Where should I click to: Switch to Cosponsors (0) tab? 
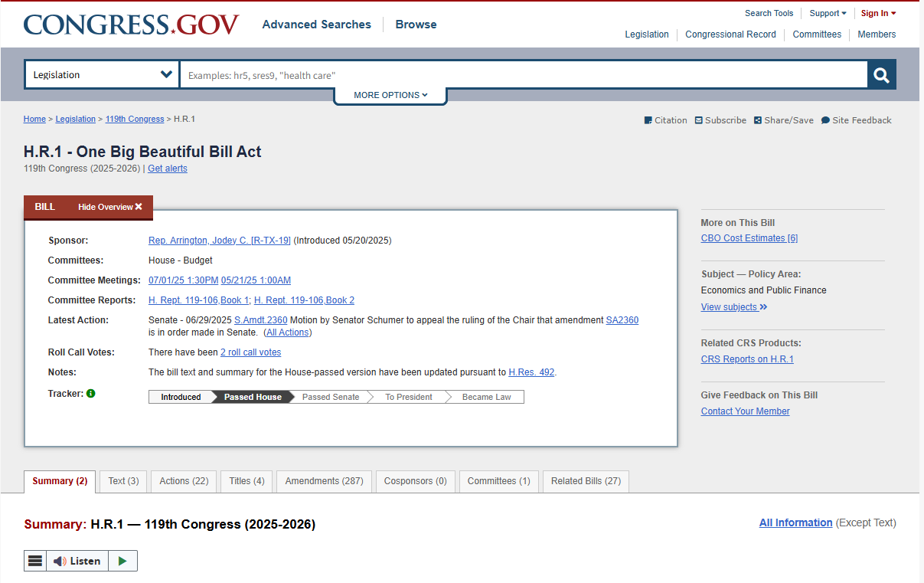416,481
